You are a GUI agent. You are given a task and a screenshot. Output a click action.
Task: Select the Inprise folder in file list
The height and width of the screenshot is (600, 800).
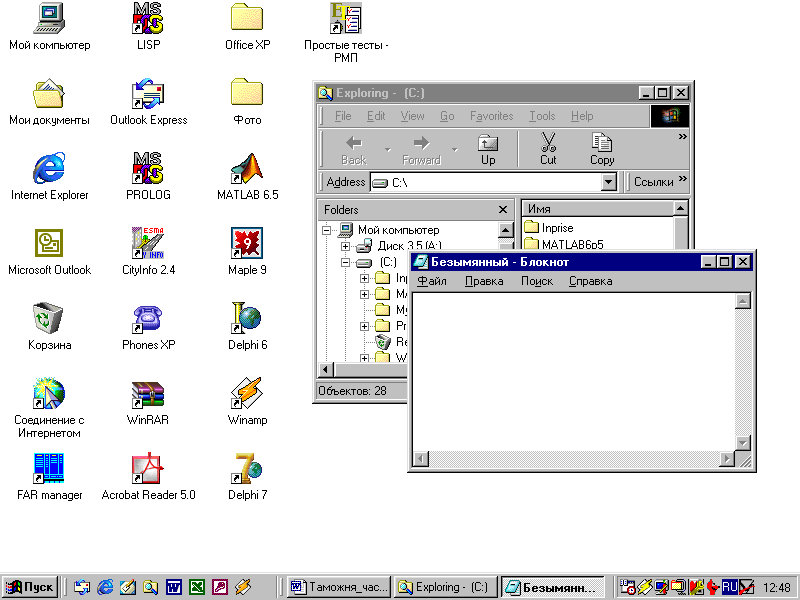click(x=549, y=228)
